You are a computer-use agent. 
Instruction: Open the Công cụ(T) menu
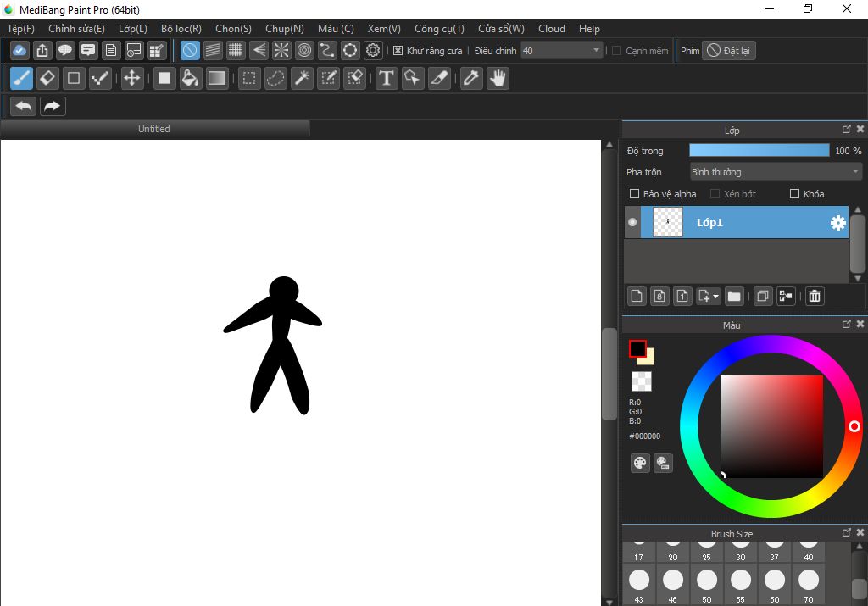(438, 29)
